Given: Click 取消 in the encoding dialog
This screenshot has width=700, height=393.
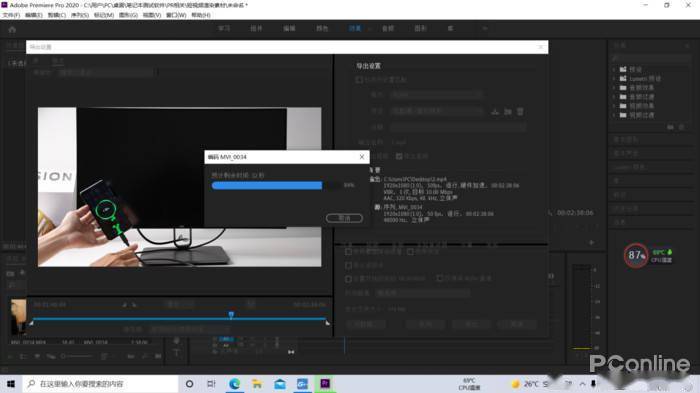Looking at the screenshot, I should [344, 218].
